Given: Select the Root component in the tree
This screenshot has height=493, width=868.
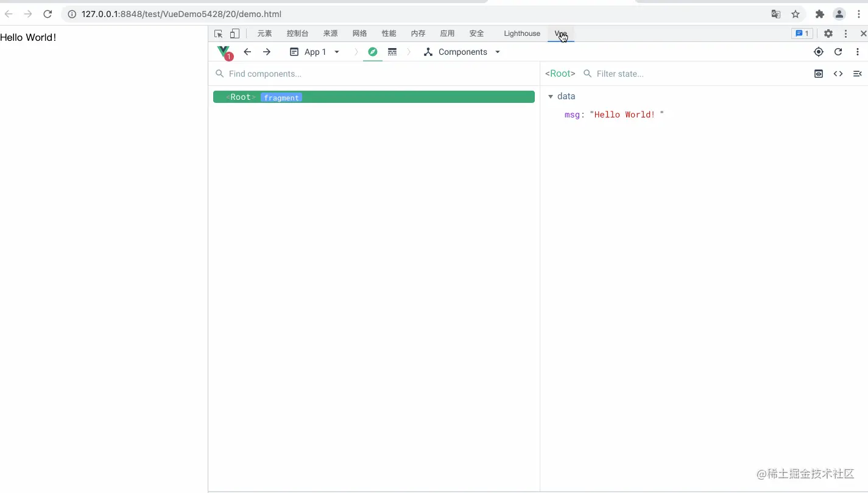Looking at the screenshot, I should point(374,97).
